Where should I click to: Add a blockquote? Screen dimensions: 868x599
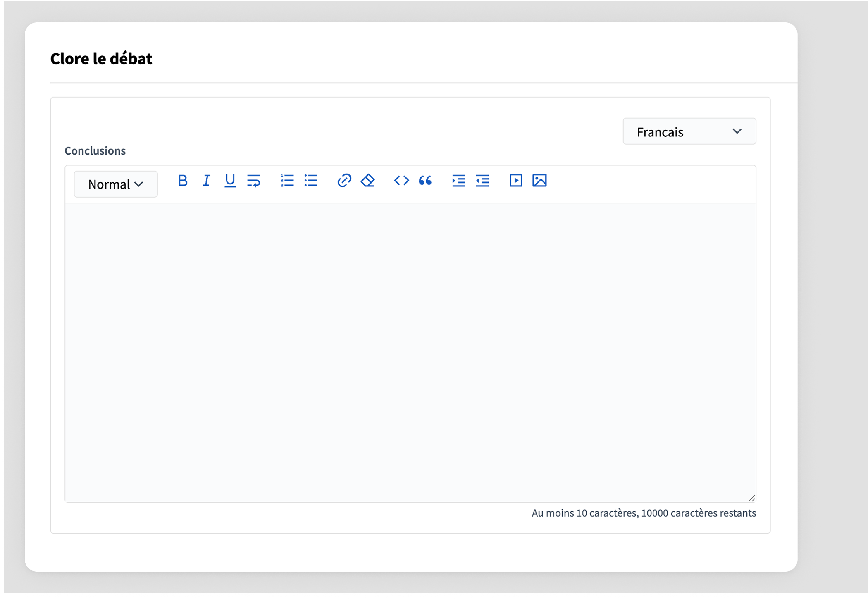click(425, 181)
